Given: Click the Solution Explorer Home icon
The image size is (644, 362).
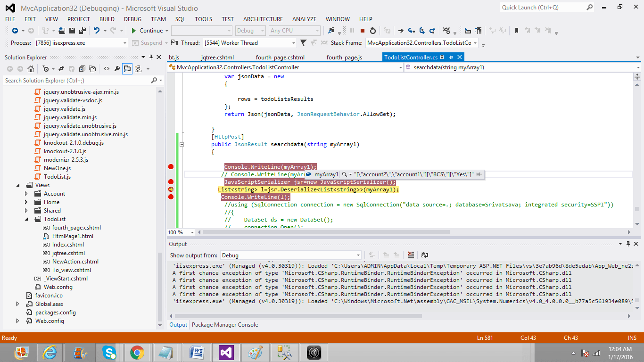Looking at the screenshot, I should click(31, 69).
